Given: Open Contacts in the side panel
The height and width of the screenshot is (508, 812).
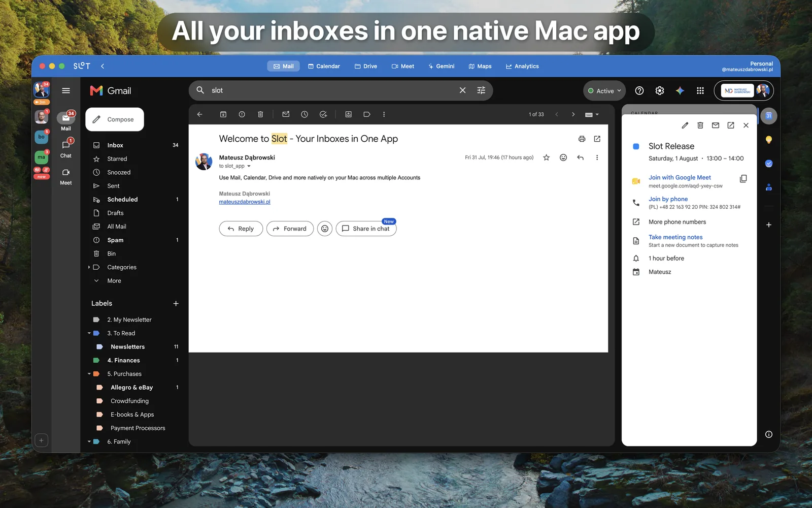Looking at the screenshot, I should pos(769,187).
